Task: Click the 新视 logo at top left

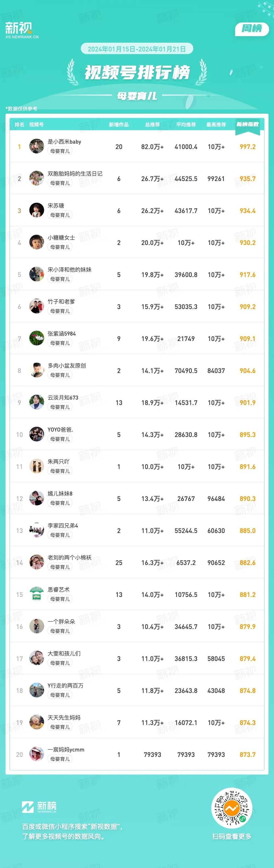Action: click(22, 30)
